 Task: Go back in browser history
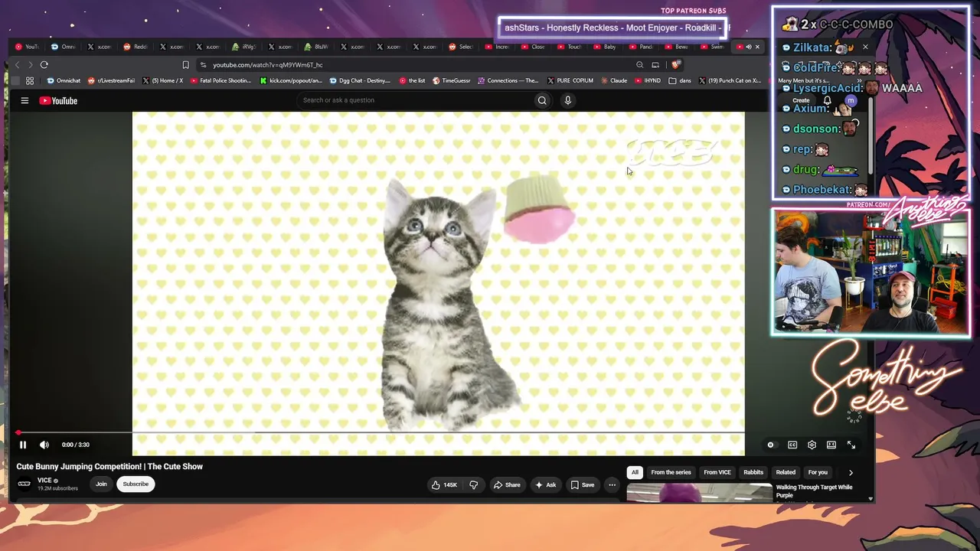(18, 65)
